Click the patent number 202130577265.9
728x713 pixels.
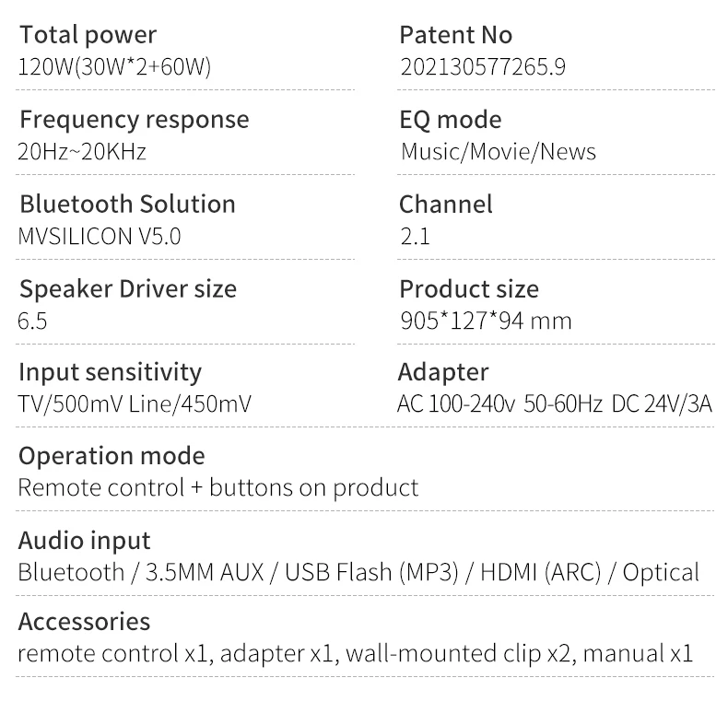(x=482, y=67)
